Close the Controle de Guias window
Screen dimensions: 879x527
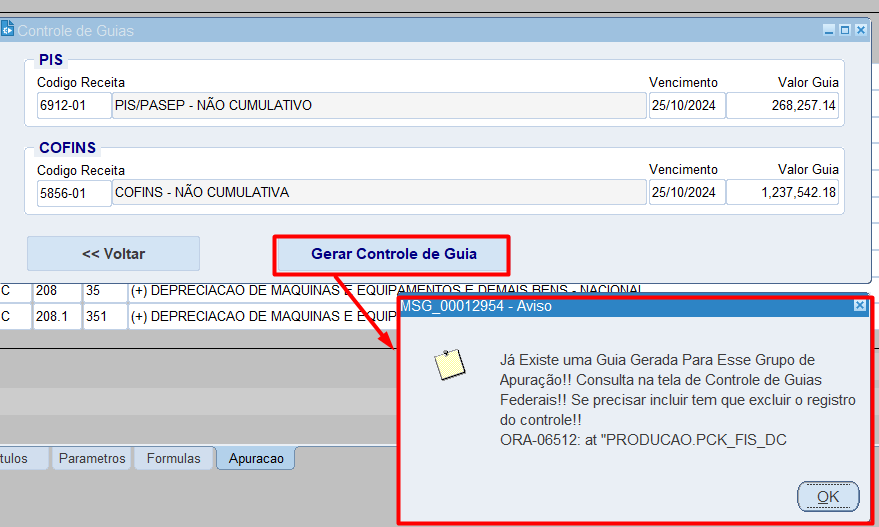[x=861, y=30]
